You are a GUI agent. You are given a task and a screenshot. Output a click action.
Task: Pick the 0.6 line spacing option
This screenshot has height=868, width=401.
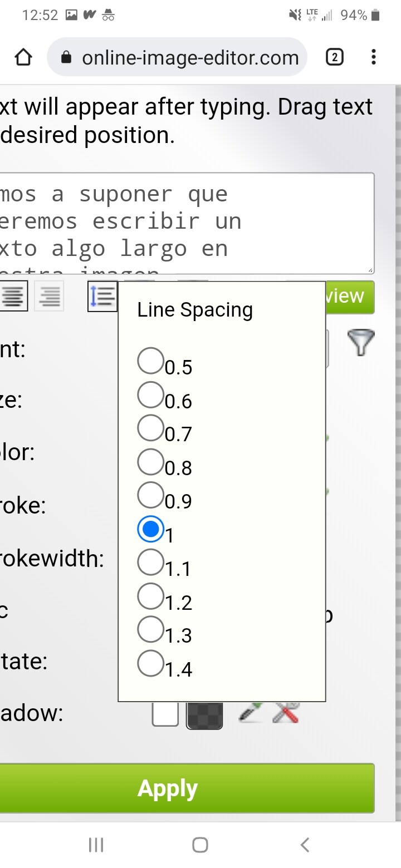tap(150, 394)
